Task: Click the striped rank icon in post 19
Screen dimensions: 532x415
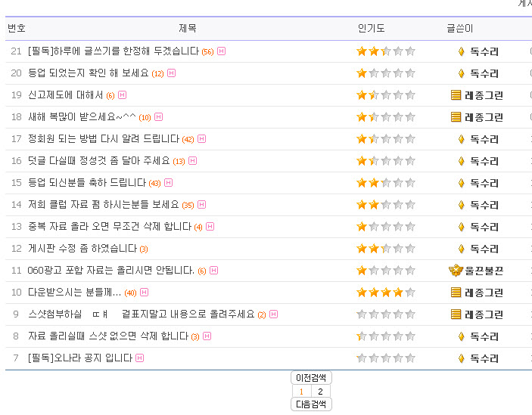Action: 456,95
